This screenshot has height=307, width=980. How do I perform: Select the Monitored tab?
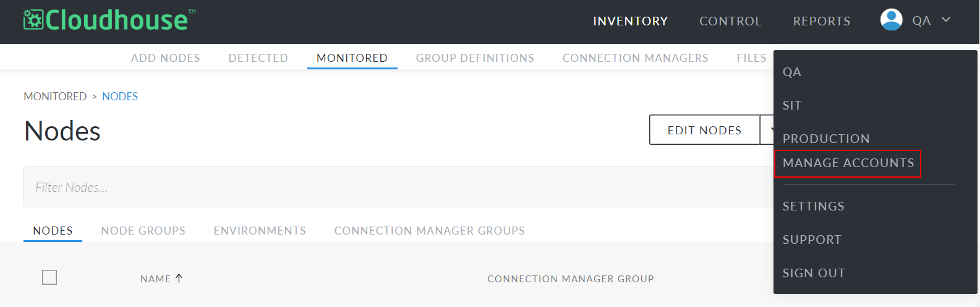point(352,58)
